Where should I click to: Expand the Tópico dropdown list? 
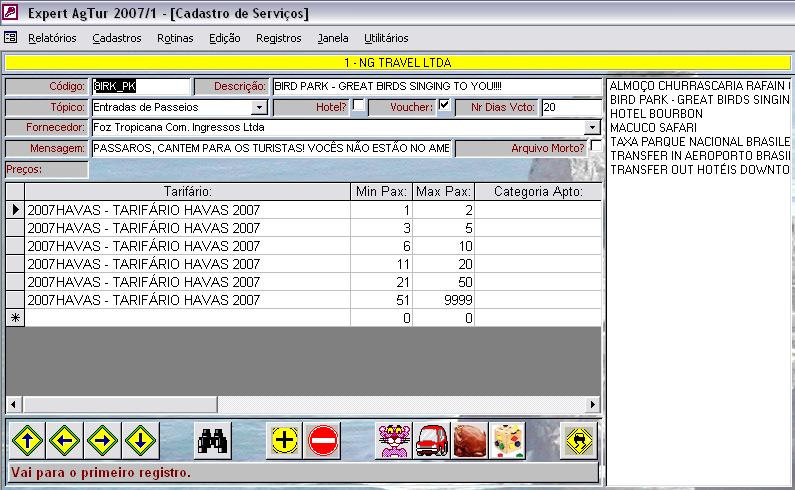(259, 107)
